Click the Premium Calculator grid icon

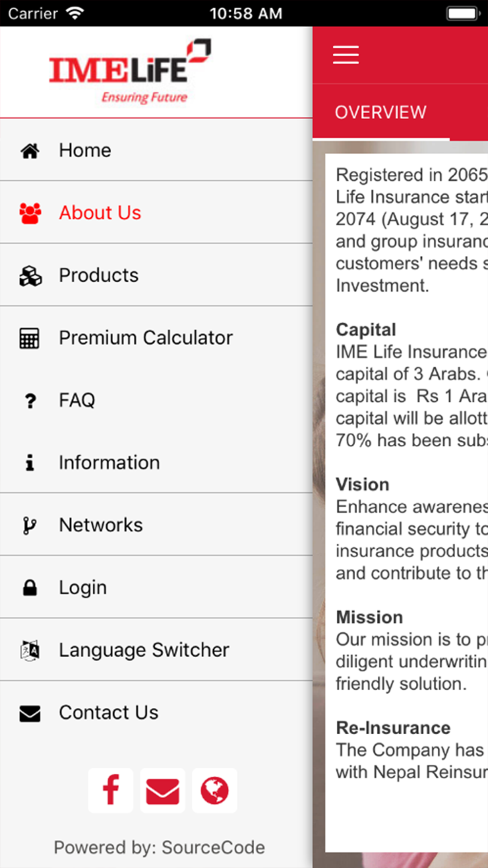[30, 338]
